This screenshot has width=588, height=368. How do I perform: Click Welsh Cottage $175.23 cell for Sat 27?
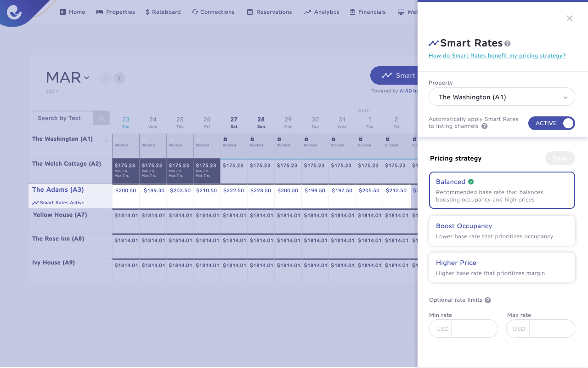(234, 171)
